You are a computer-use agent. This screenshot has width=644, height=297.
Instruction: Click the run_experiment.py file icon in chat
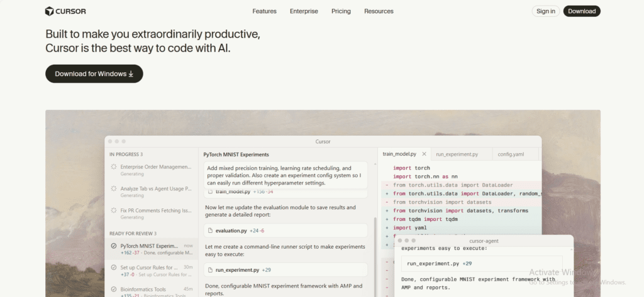pyautogui.click(x=210, y=270)
